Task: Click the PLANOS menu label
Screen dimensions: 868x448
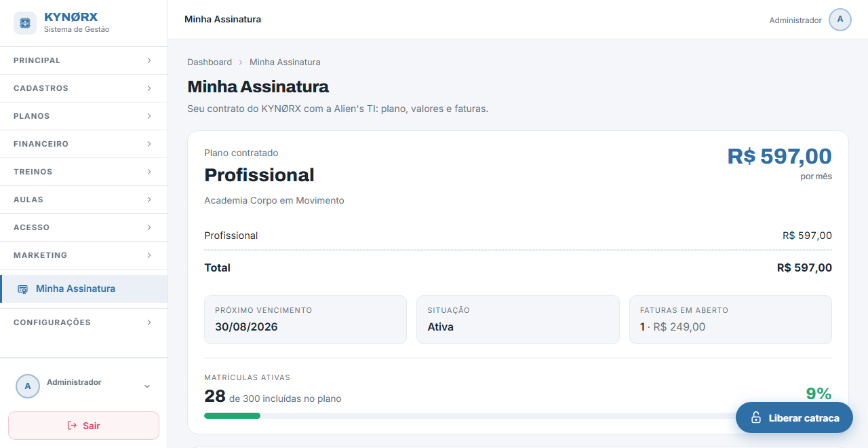Action: tap(32, 116)
